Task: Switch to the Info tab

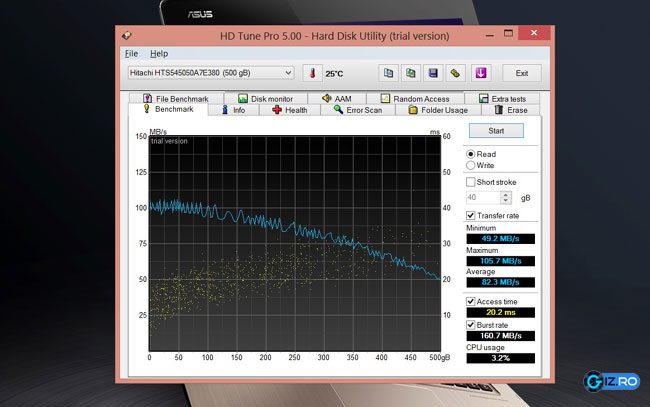Action: tap(233, 110)
